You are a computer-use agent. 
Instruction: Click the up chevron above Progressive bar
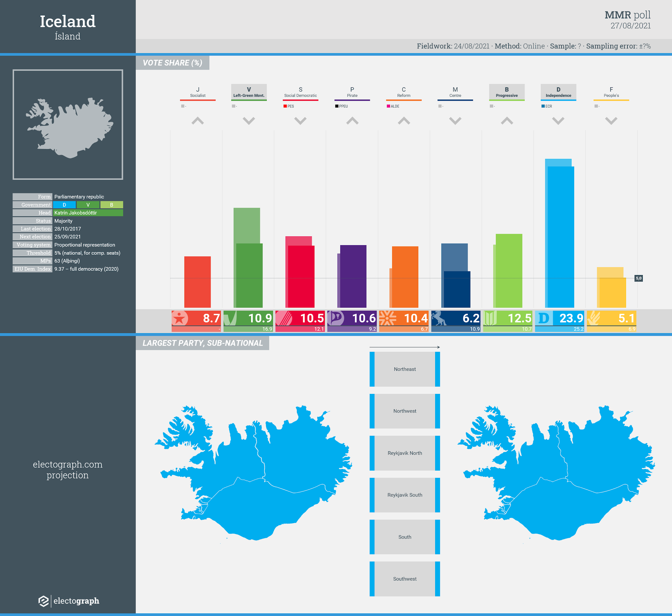click(x=507, y=121)
